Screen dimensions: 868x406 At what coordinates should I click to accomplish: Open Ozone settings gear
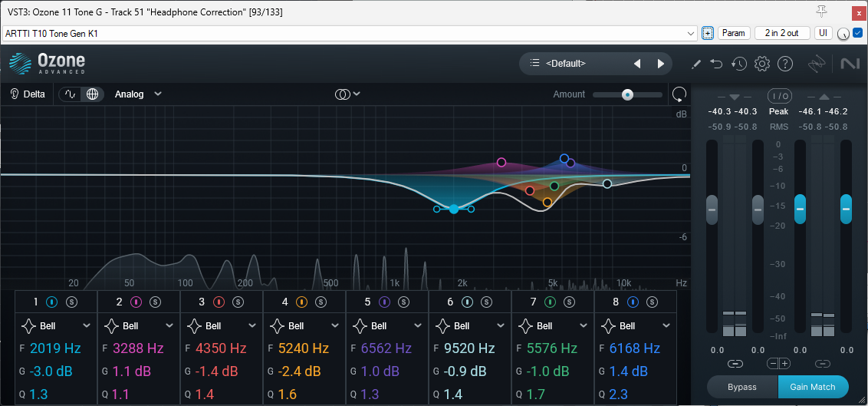[x=762, y=64]
